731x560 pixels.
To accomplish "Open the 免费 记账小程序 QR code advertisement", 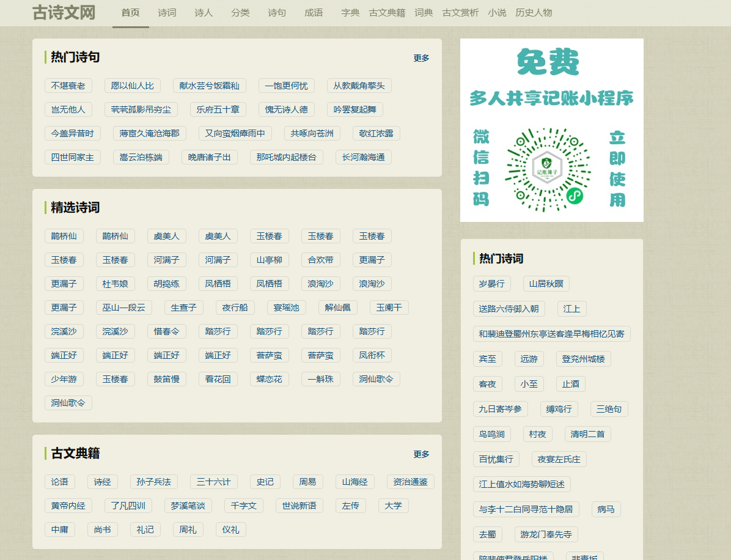I will click(x=551, y=130).
